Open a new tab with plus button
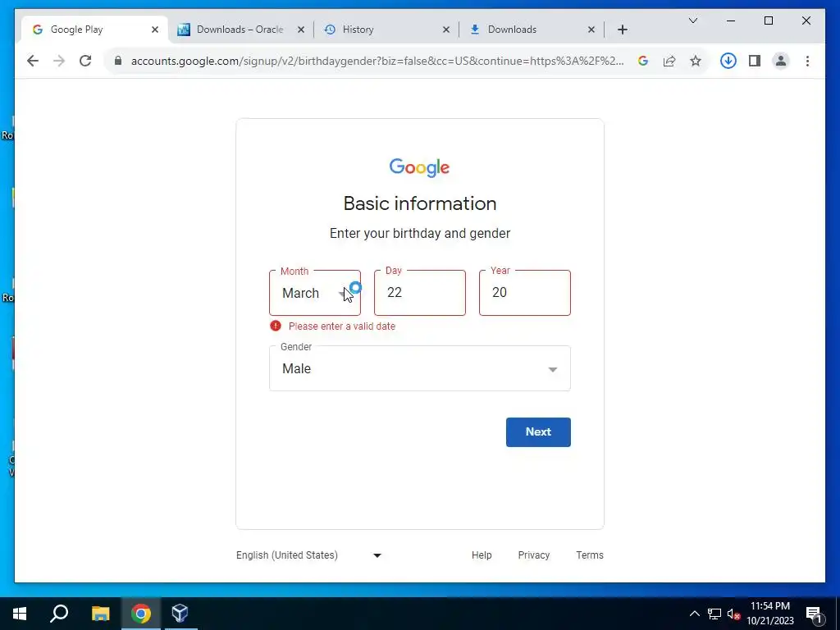Screen dimensions: 840x630 [623, 30]
